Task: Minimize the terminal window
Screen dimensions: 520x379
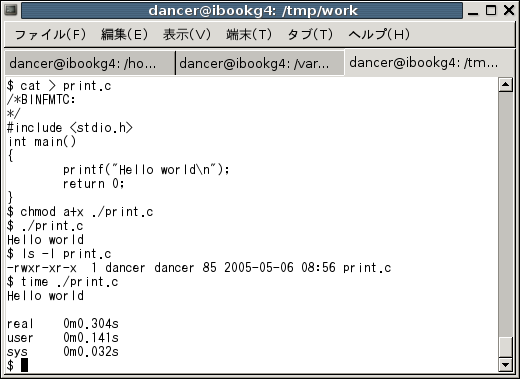Action: pos(473,11)
